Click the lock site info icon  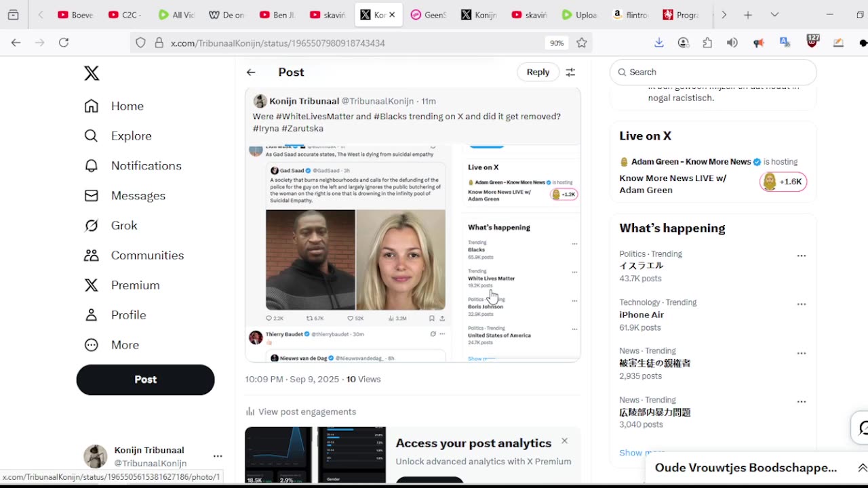point(159,43)
